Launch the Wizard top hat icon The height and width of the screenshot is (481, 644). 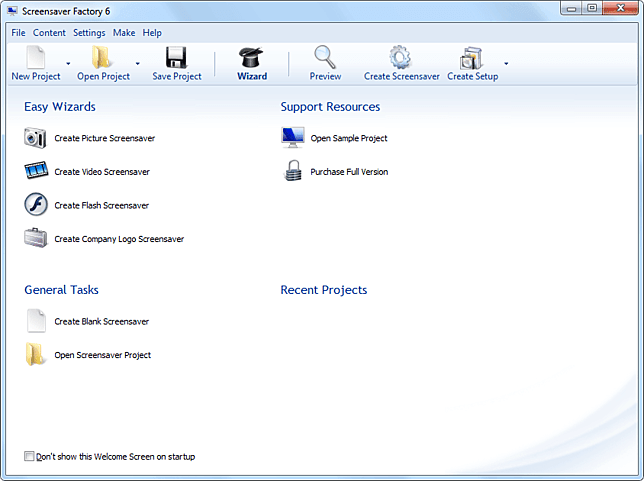[251, 57]
